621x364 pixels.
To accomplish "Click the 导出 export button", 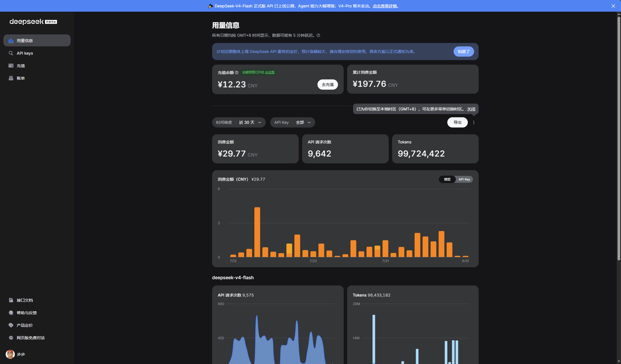I will tap(458, 122).
